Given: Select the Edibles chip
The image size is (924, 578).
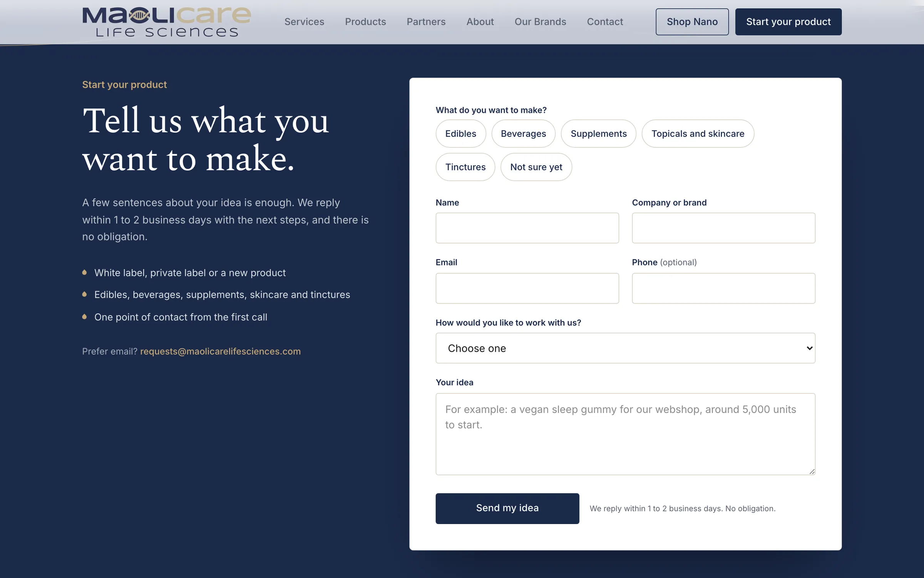Looking at the screenshot, I should click(x=460, y=134).
